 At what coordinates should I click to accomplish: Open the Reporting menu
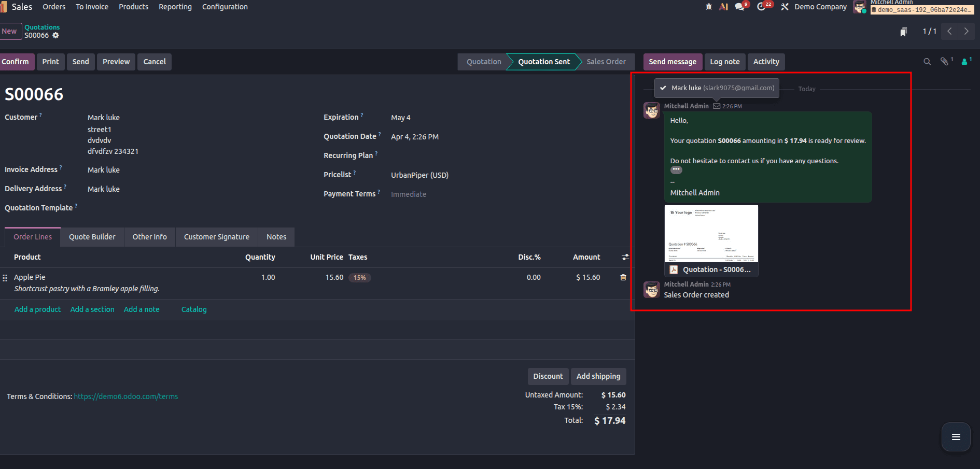click(x=175, y=7)
